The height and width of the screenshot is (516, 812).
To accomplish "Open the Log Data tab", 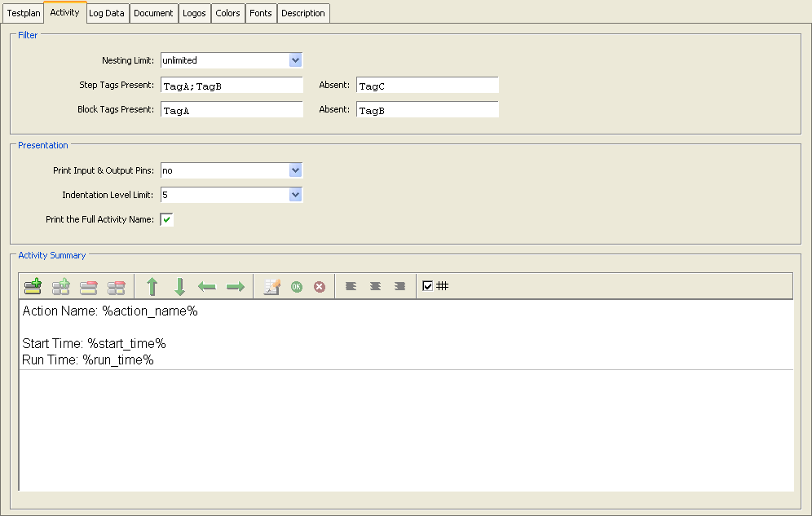I will (107, 13).
